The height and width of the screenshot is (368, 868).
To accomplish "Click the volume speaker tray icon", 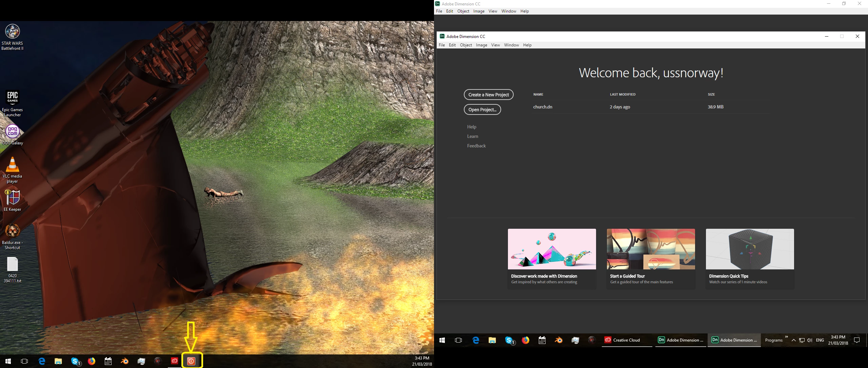I will pyautogui.click(x=810, y=340).
